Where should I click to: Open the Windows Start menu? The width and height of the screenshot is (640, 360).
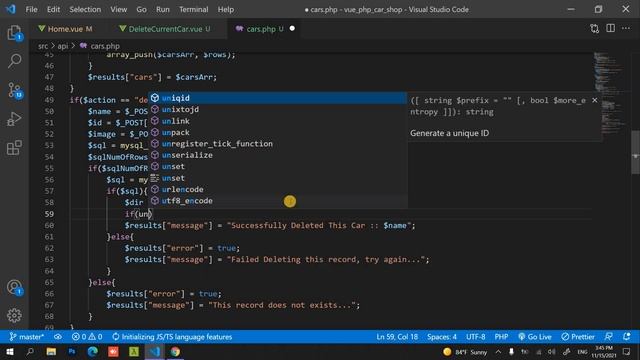coord(9,351)
